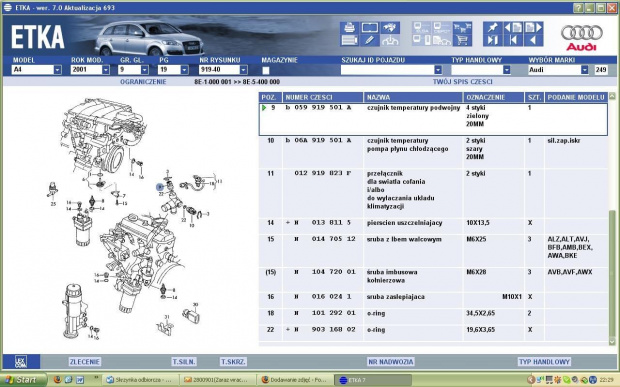Click the ZLECENIE tab at the bottom
Screen dimensions: 620x387
pos(85,362)
